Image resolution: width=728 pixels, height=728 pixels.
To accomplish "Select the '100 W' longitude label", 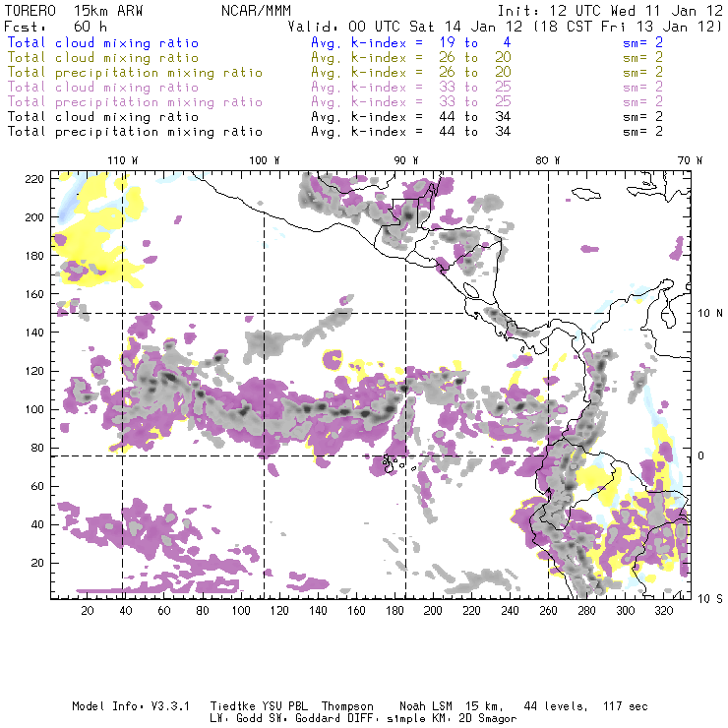I will click(265, 160).
